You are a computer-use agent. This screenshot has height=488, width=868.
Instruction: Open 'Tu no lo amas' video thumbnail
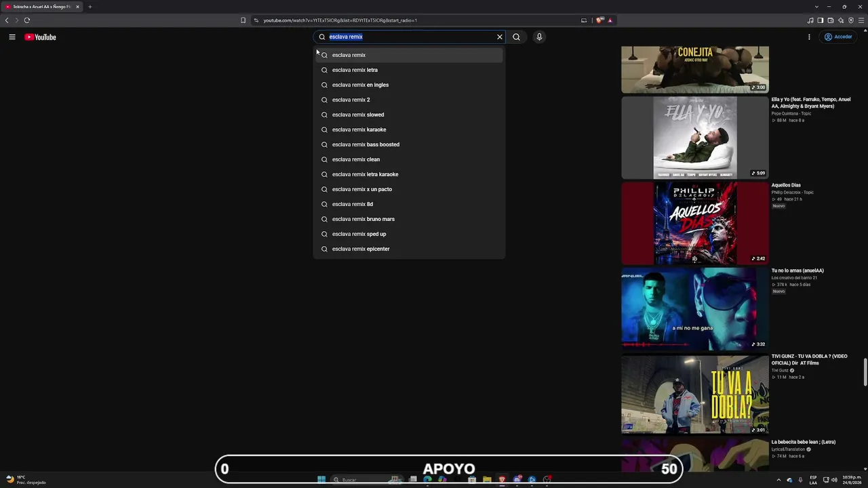[x=695, y=309]
